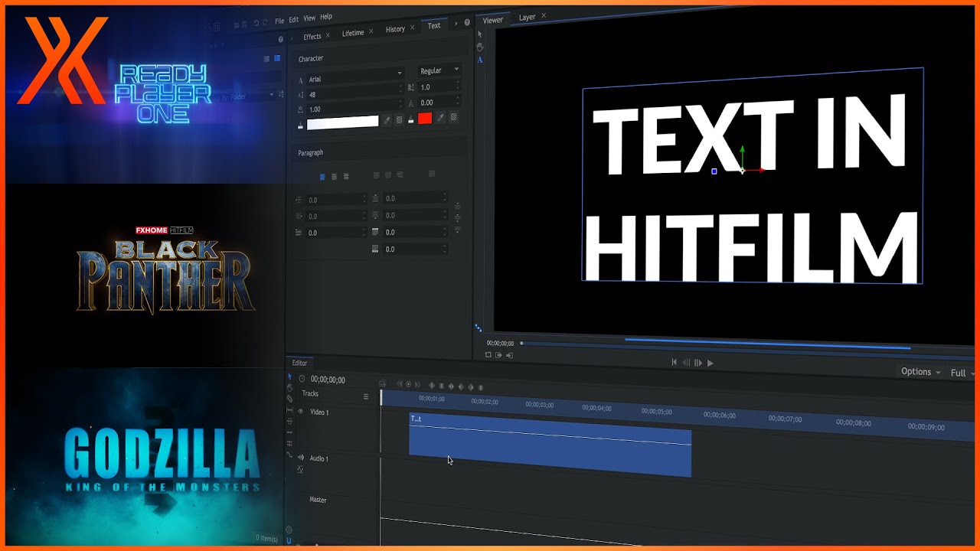The height and width of the screenshot is (551, 980).
Task: Select the T...t text clip on Video 1
Action: click(550, 445)
